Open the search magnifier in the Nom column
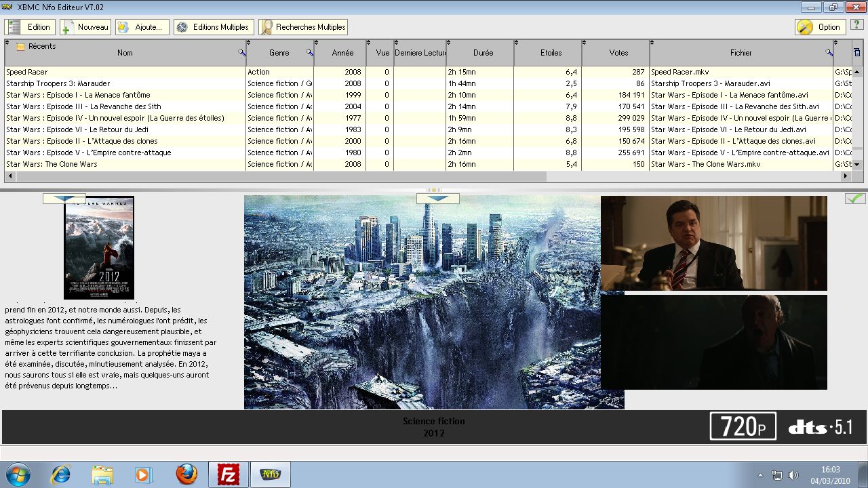Viewport: 868px width, 488px height. [242, 52]
